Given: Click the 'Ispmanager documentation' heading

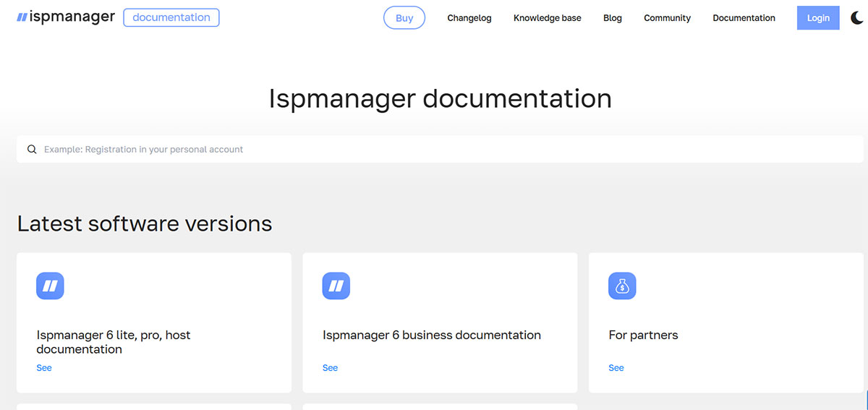Looking at the screenshot, I should pos(440,98).
